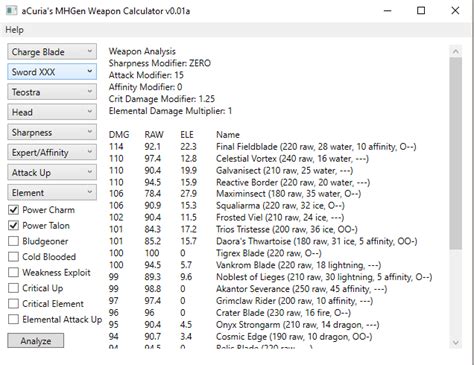This screenshot has height=365, width=474.
Task: Click the Analyze button
Action: (36, 341)
